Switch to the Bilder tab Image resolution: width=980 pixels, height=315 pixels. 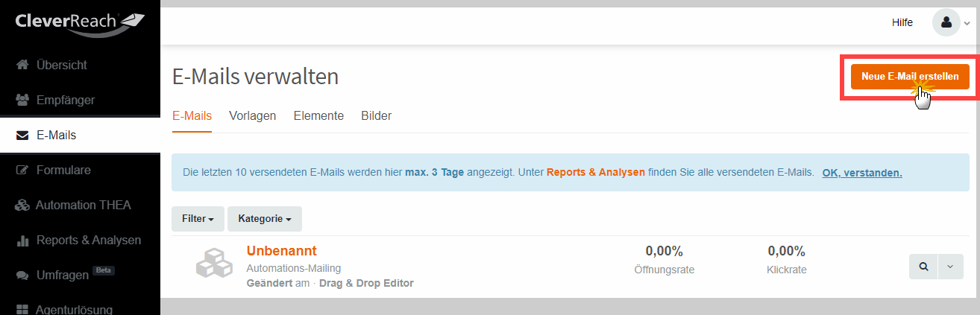click(x=376, y=116)
